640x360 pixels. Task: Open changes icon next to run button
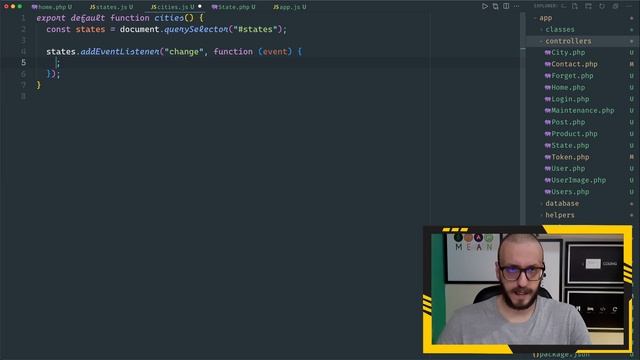coord(495,6)
